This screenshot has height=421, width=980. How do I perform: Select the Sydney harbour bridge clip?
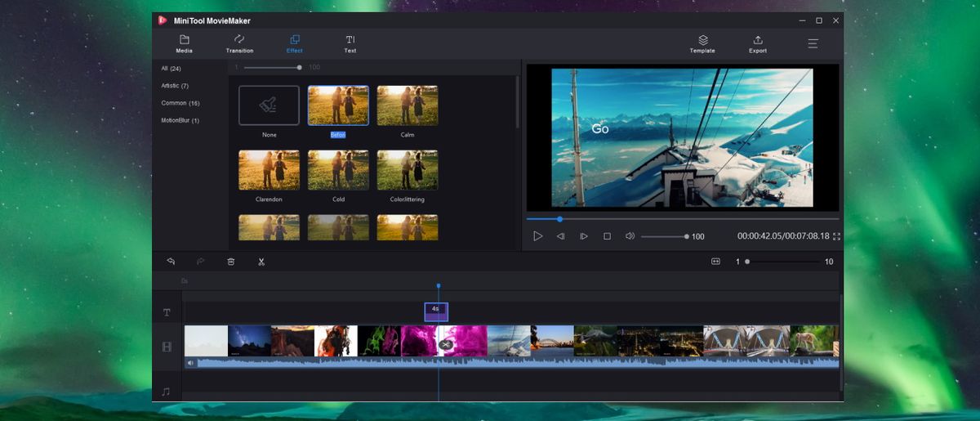click(x=552, y=341)
